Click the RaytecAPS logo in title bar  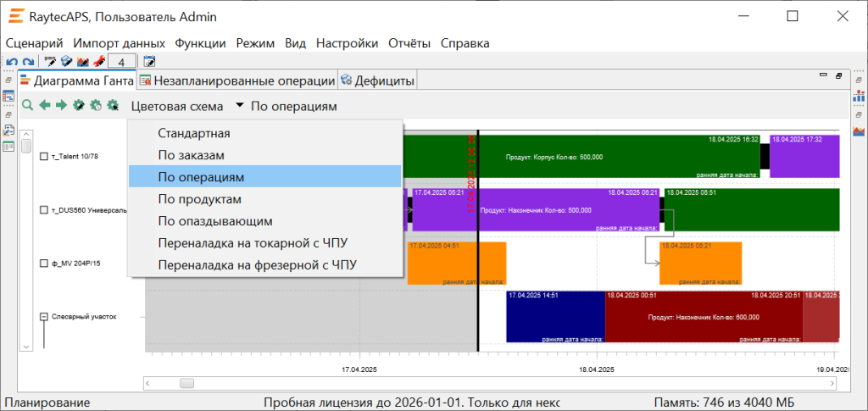(17, 17)
